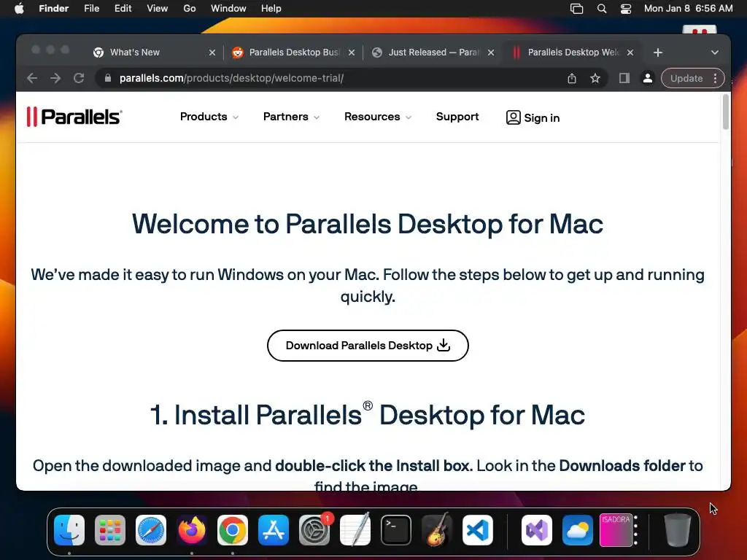
Task: Expand the Partners dropdown menu
Action: tap(291, 117)
